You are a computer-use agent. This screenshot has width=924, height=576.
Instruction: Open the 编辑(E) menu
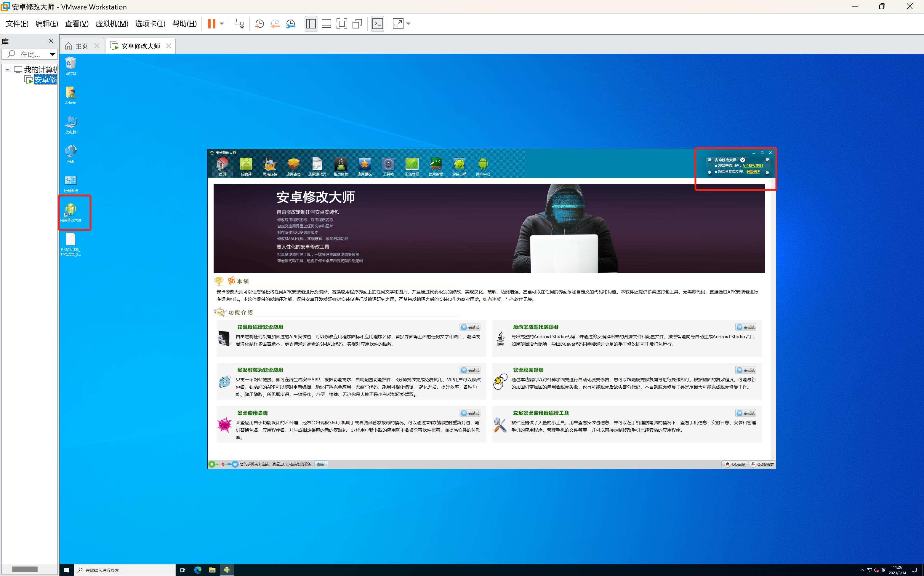[x=47, y=24]
